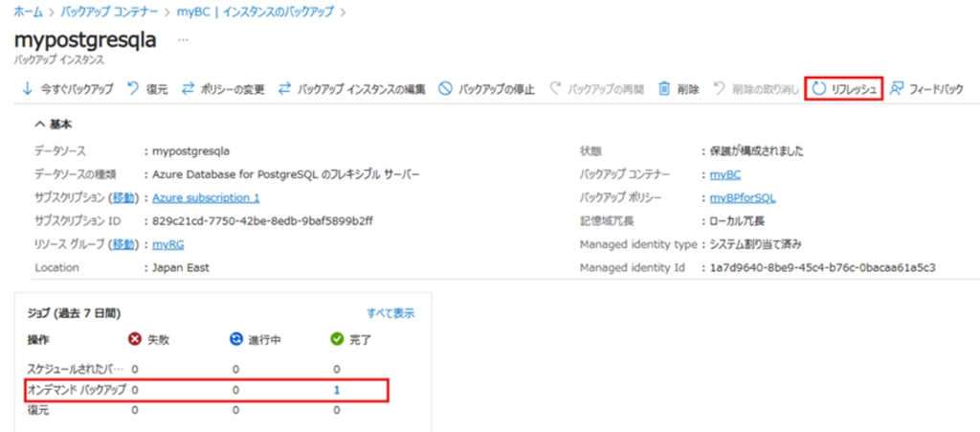Open Azure subscription 1 link

(x=207, y=197)
